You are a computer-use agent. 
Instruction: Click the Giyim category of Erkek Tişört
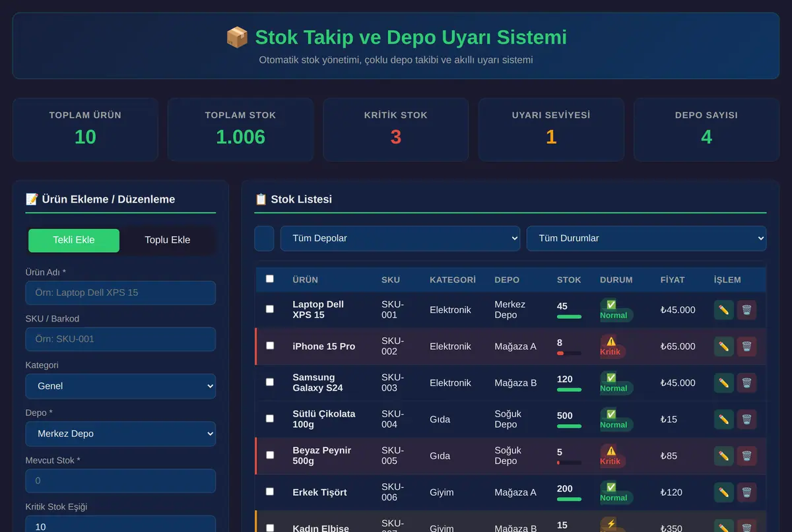pyautogui.click(x=442, y=492)
